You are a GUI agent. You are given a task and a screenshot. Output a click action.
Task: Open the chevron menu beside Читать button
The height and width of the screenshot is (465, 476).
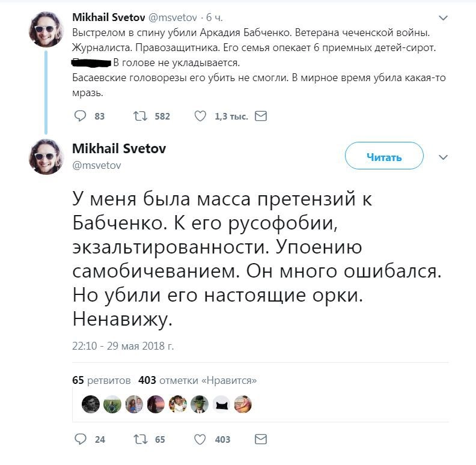coord(444,157)
